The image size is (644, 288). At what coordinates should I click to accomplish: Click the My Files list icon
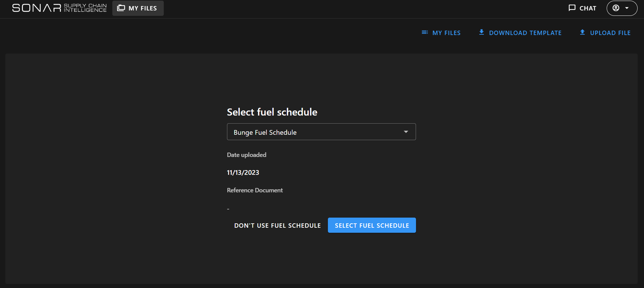tap(425, 33)
